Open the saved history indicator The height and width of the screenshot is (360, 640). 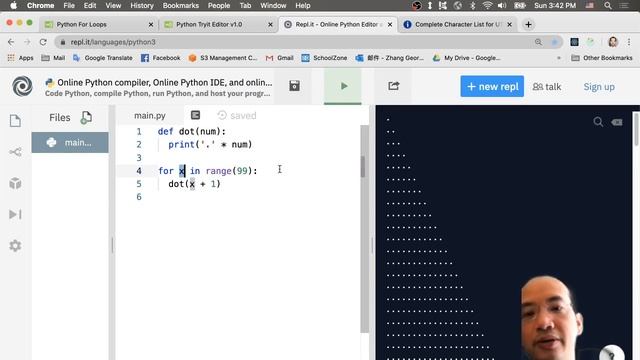[x=237, y=116]
